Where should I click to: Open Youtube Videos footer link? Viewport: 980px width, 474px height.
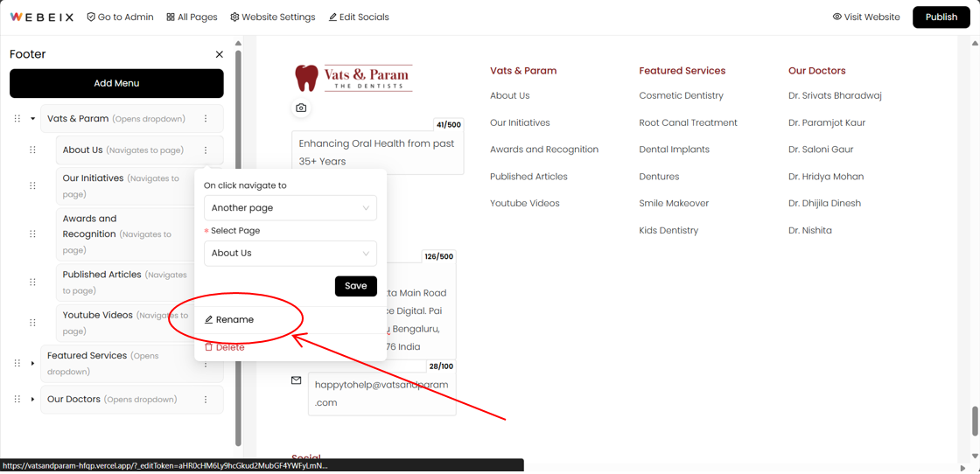525,203
